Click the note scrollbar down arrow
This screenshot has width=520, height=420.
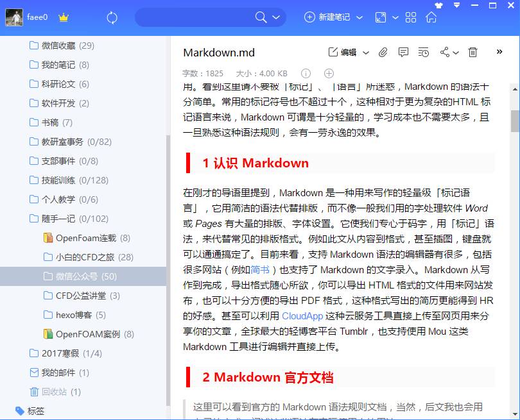(x=515, y=414)
